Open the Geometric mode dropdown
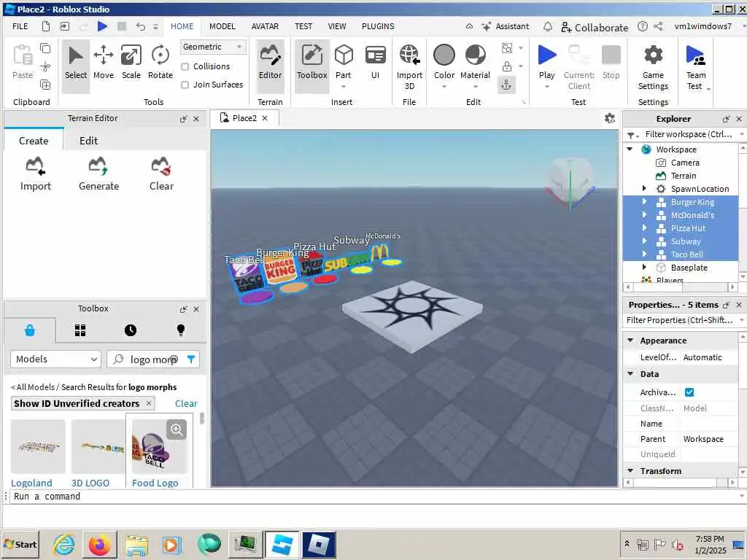 (212, 47)
